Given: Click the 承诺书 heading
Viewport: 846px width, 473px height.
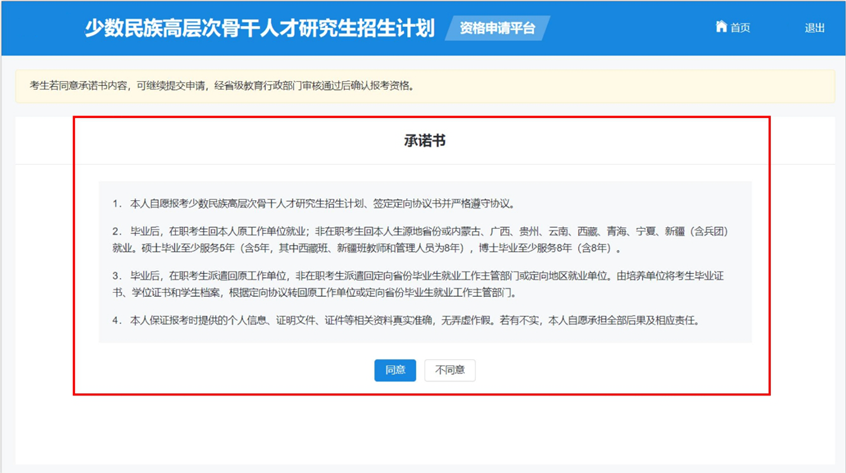Looking at the screenshot, I should pos(424,141).
